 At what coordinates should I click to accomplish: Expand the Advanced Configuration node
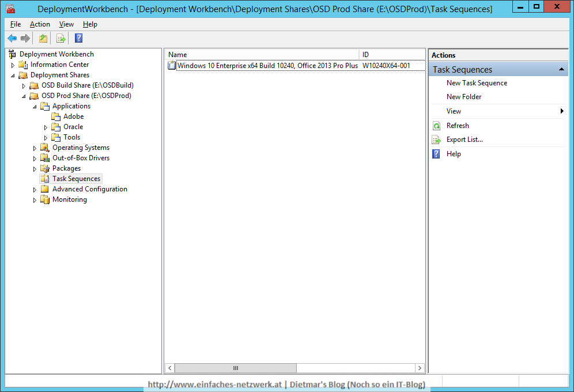click(x=35, y=190)
